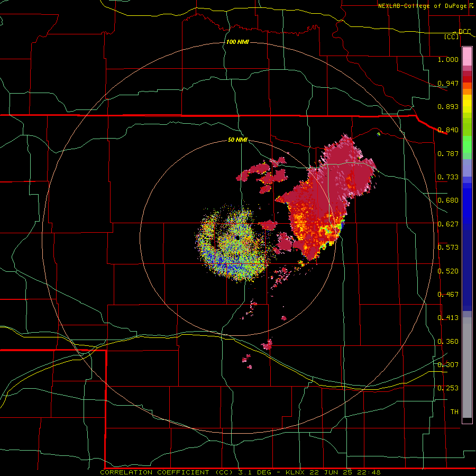The width and height of the screenshot is (476, 476).
Task: Click the gray bottom segment of the color bar
Action: [x=467, y=368]
